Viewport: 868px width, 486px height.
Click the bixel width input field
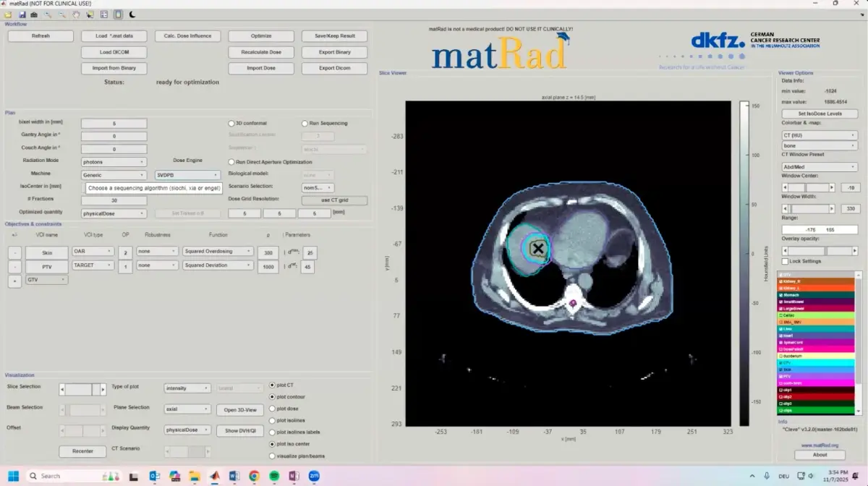[114, 124]
